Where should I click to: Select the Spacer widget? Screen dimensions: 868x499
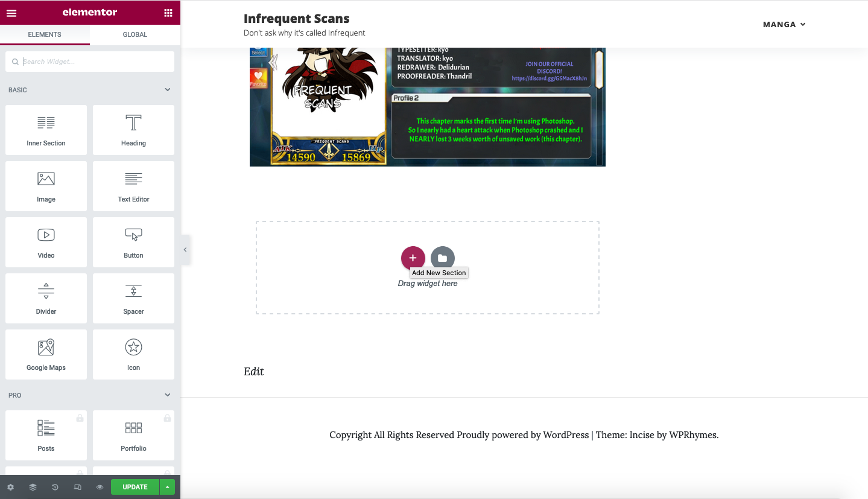tap(133, 298)
